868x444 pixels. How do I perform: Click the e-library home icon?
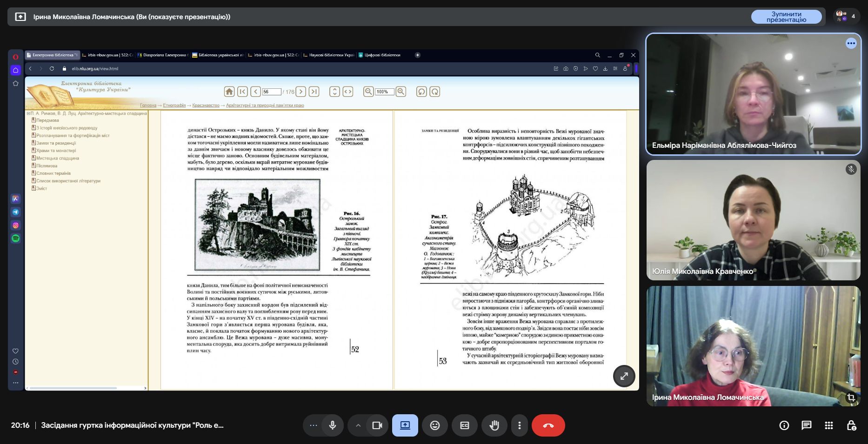(229, 92)
